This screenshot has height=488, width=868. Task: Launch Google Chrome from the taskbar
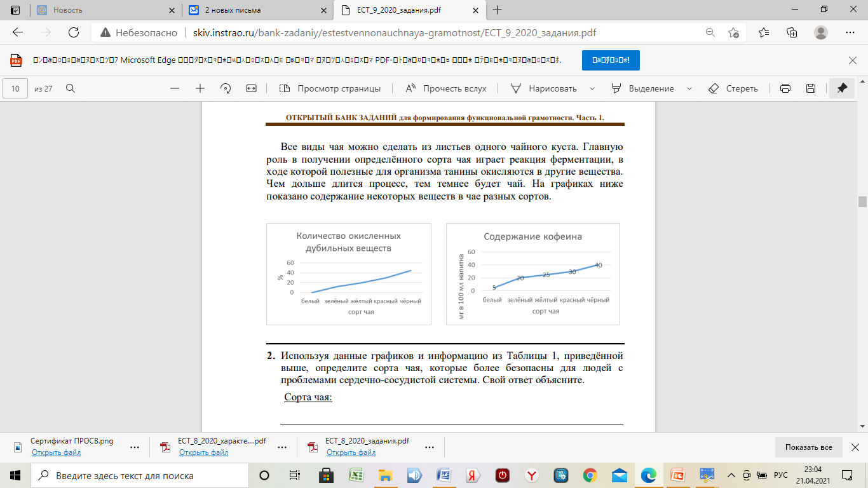click(x=590, y=475)
